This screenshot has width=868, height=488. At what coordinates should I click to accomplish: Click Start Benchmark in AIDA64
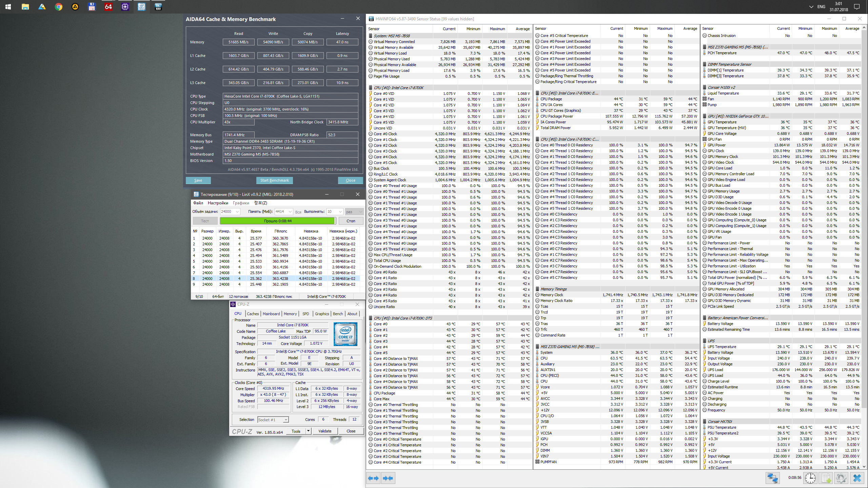[274, 180]
